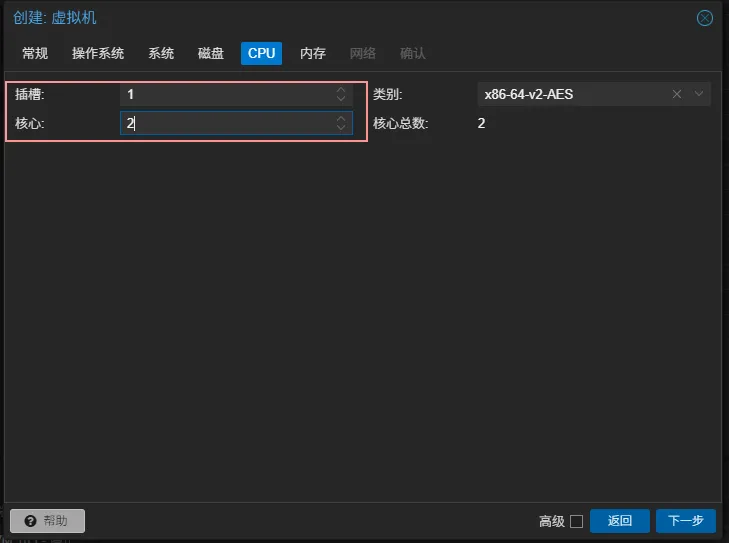Image resolution: width=729 pixels, height=543 pixels.
Task: Decrease the 插槽 socket count with down arrow
Action: [341, 99]
